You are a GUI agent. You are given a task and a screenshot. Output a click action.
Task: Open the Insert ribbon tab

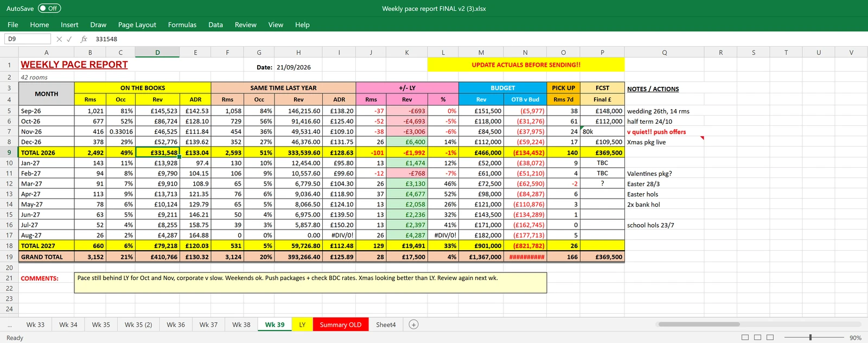(69, 24)
